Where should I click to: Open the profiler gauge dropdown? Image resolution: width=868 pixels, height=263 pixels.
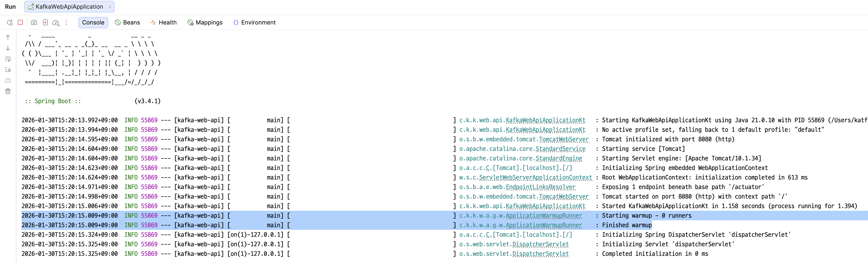coord(56,23)
